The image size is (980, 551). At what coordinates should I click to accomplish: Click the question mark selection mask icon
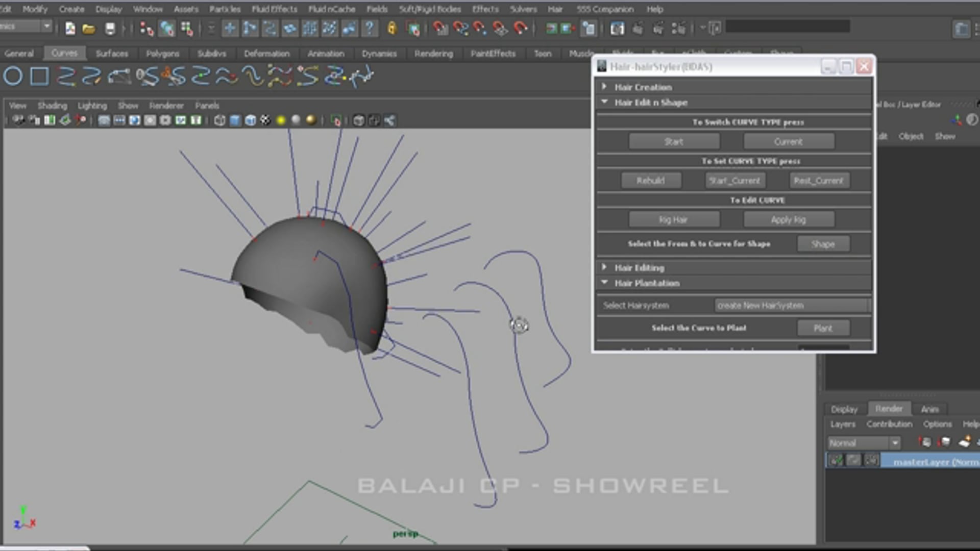369,29
